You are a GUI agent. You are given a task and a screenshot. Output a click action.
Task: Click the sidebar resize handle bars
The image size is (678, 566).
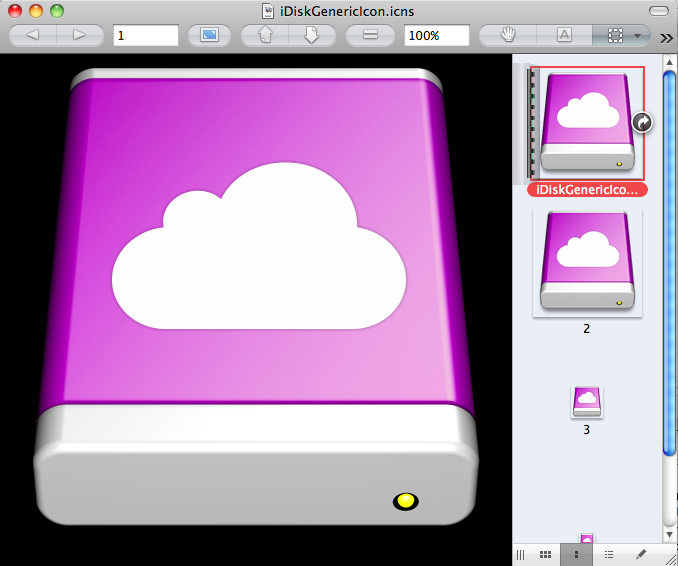[520, 554]
